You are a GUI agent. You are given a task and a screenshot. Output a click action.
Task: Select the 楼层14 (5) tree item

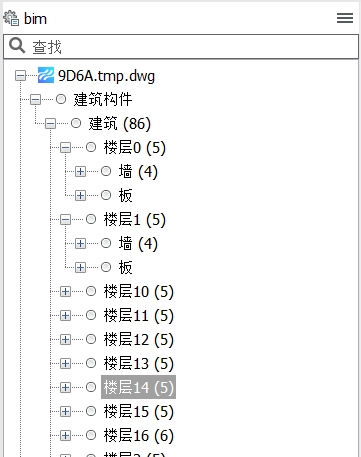138,387
